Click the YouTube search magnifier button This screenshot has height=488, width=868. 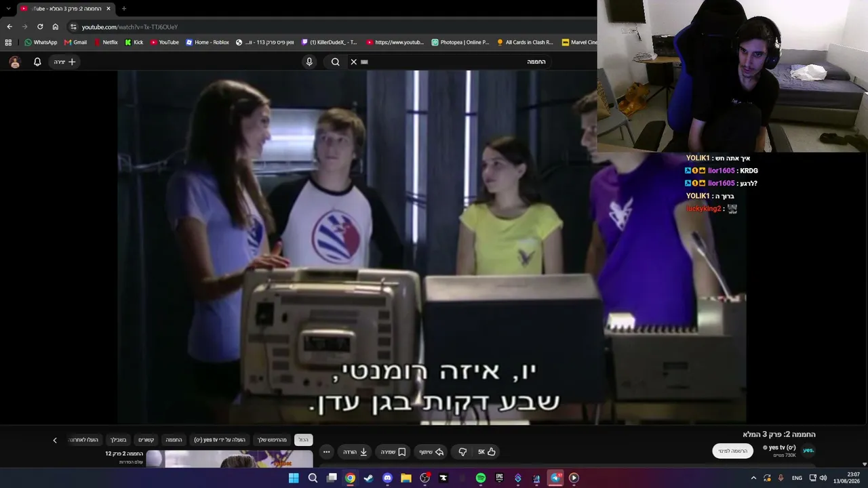[335, 62]
